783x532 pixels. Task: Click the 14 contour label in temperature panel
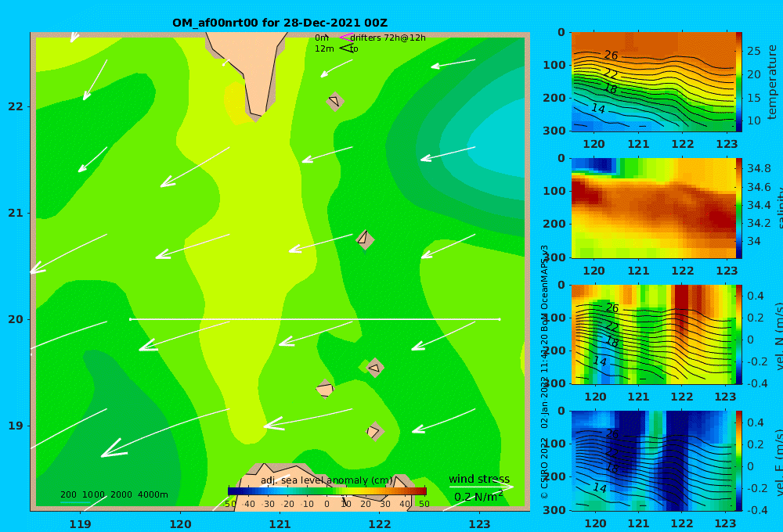597,108
